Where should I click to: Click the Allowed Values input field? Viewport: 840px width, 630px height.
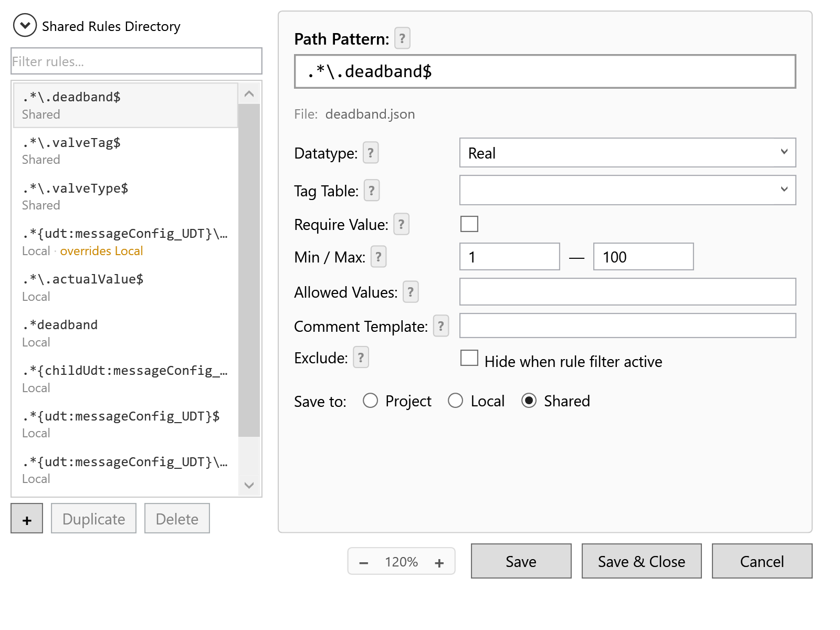[628, 291]
